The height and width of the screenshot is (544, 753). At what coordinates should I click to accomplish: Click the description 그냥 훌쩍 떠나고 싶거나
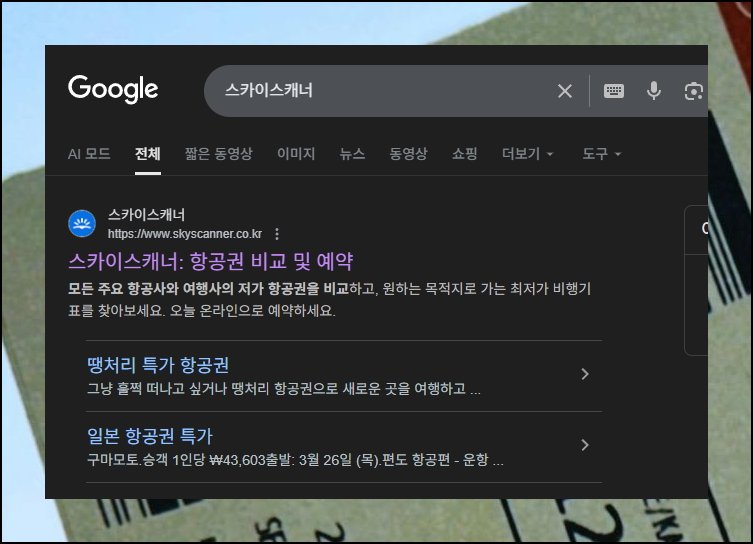(x=283, y=388)
